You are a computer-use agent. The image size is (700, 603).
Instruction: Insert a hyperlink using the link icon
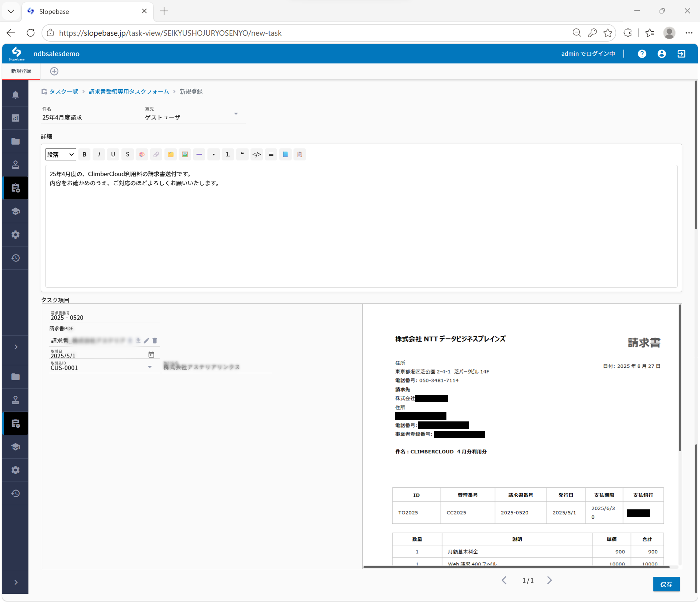coord(156,154)
